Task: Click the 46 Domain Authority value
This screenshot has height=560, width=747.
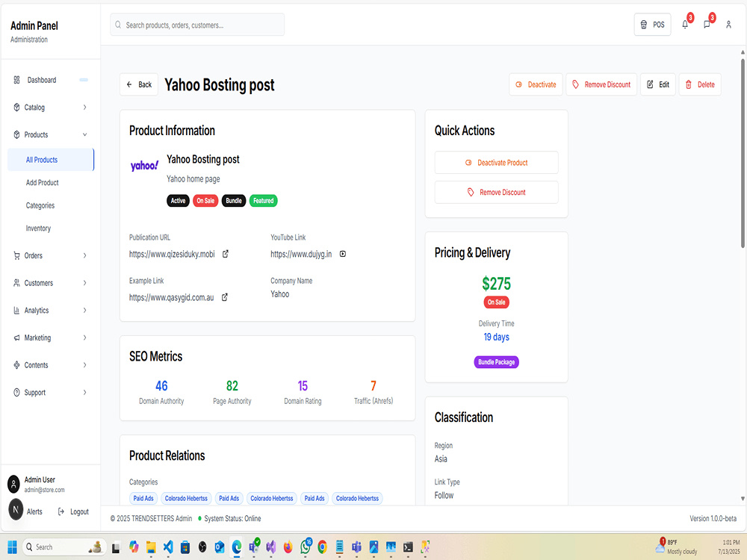Action: point(161,386)
